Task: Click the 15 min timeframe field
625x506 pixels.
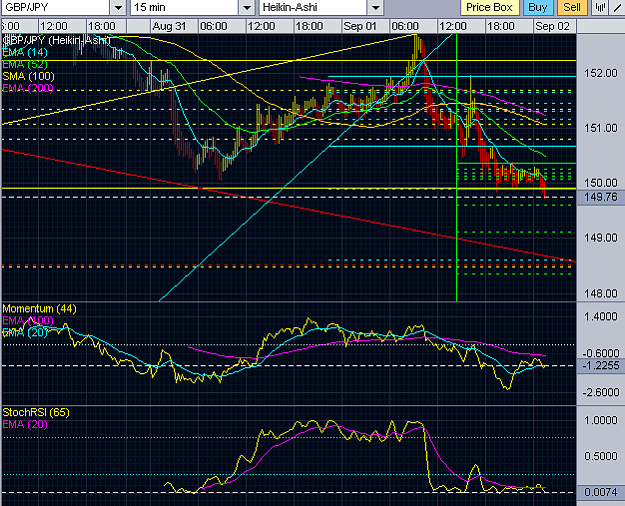Action: [184, 7]
